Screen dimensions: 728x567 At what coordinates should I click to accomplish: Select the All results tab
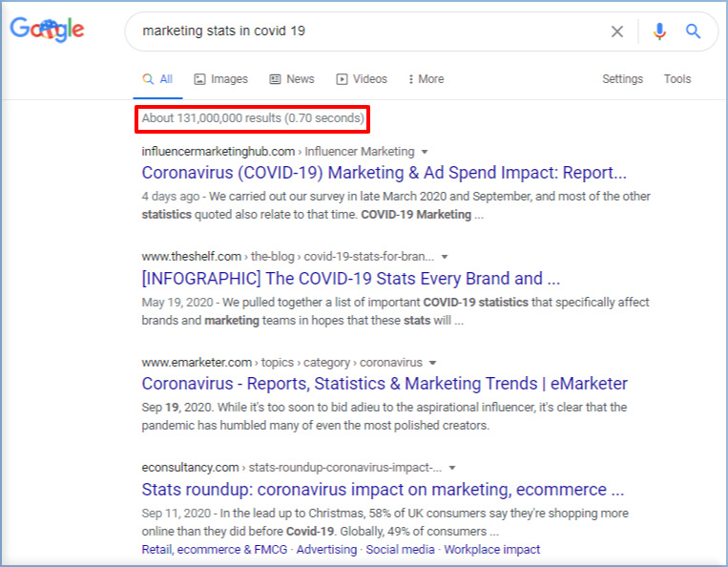click(x=157, y=79)
